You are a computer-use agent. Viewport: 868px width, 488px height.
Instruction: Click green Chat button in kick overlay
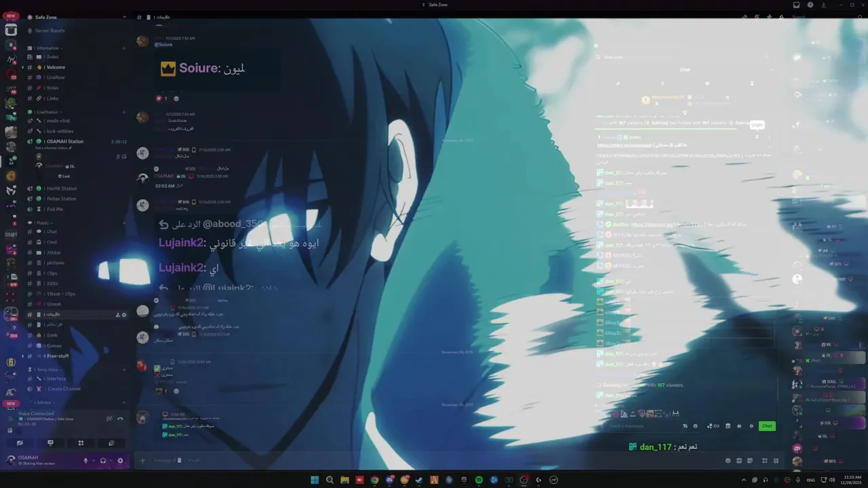767,426
